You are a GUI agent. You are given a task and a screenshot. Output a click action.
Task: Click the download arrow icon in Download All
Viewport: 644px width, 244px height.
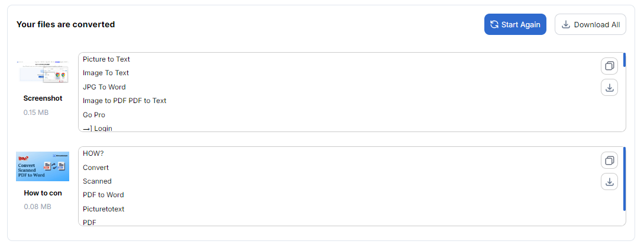pos(565,25)
